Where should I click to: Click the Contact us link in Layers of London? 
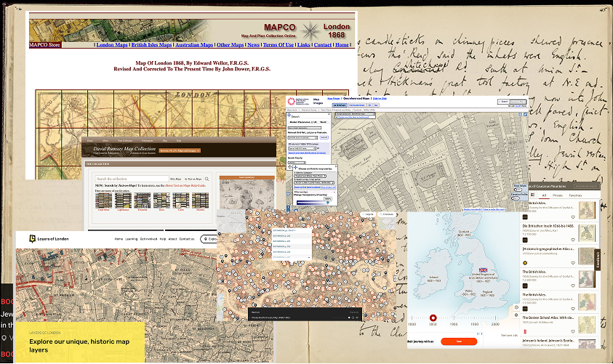pyautogui.click(x=187, y=239)
